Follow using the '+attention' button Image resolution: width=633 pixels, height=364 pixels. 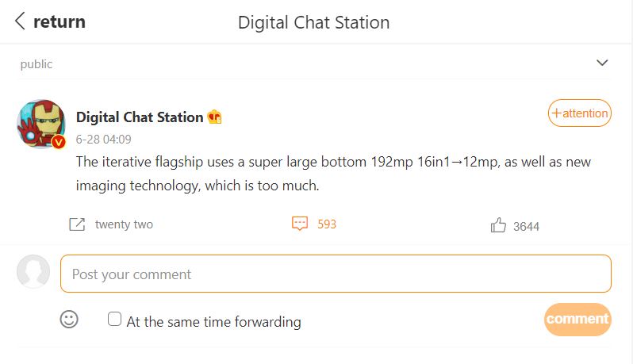click(579, 113)
